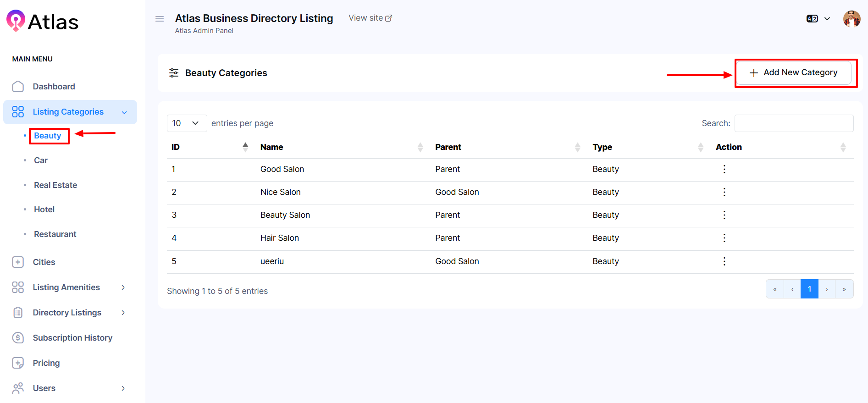Click the action dots for ueeriu row
The width and height of the screenshot is (868, 403).
click(724, 261)
